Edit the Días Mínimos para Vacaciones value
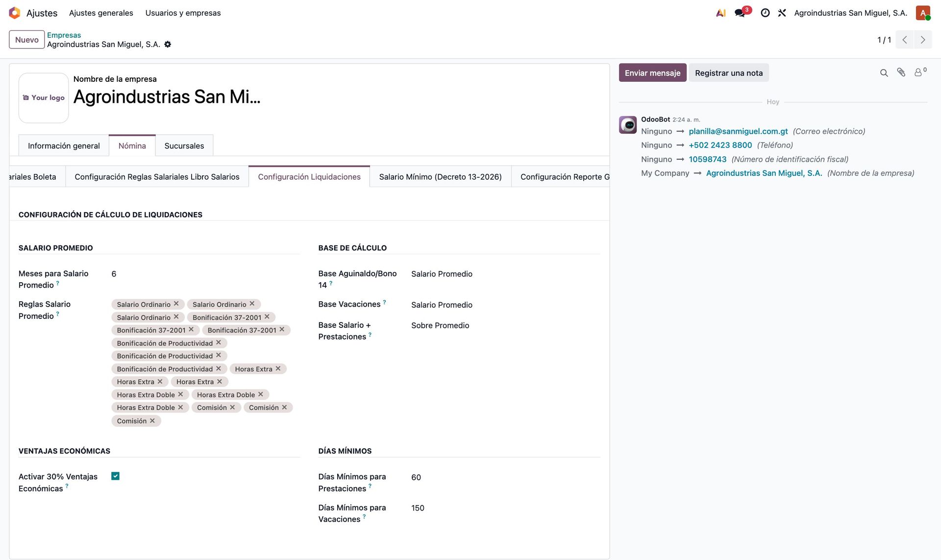The width and height of the screenshot is (941, 560). [505, 508]
